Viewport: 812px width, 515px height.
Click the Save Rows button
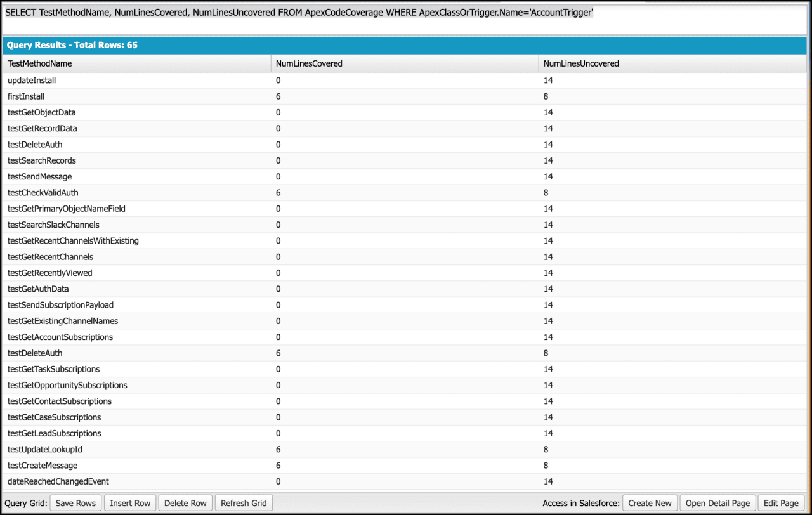click(75, 502)
